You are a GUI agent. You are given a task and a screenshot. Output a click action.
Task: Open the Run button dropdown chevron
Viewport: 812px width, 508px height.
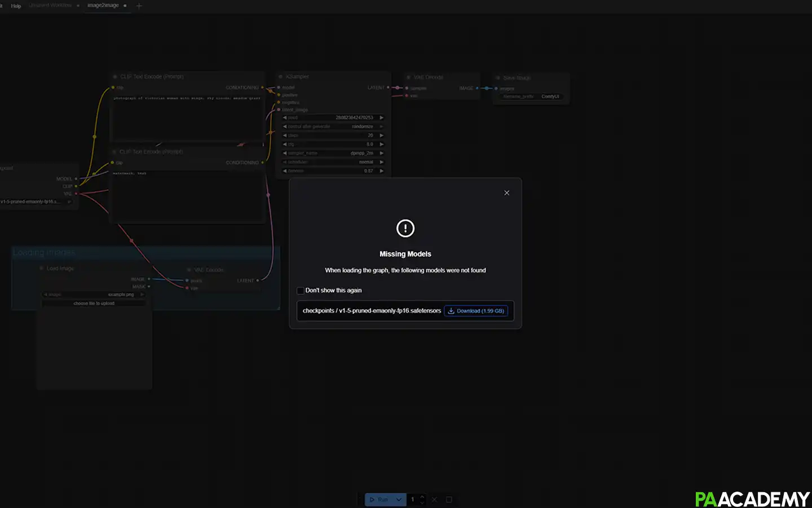(399, 500)
